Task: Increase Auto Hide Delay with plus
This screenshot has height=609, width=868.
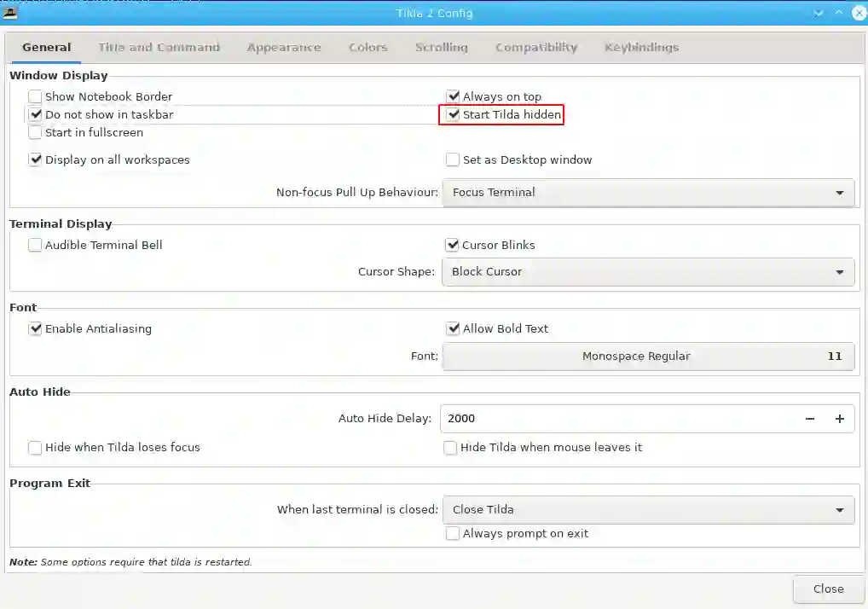Action: 840,419
